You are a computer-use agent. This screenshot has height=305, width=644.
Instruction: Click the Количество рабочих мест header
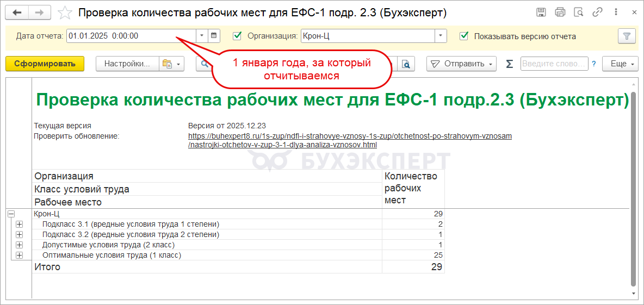point(413,189)
